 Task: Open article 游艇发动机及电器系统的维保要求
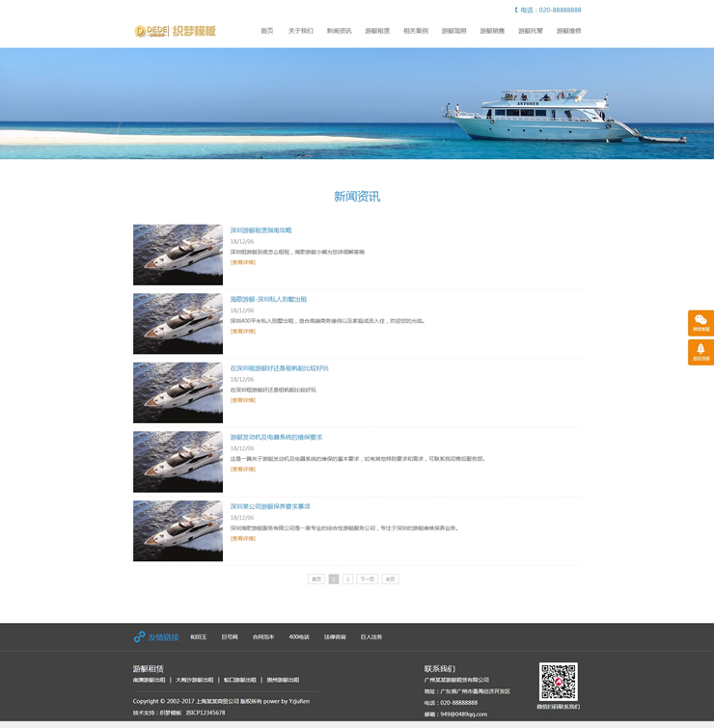276,437
